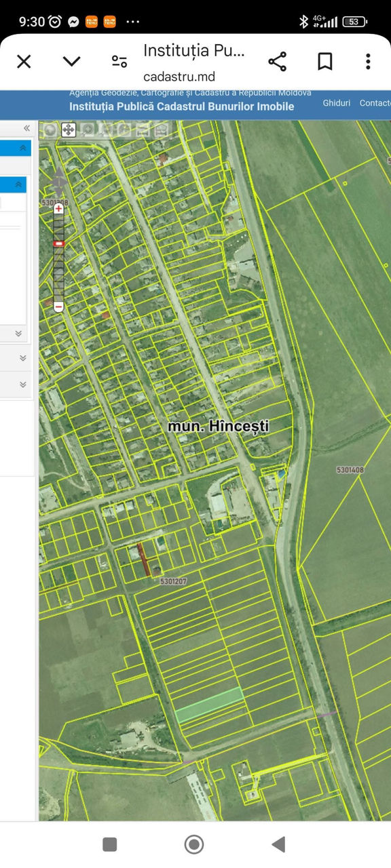Open the browser three-dot menu
The height and width of the screenshot is (868, 391).
pyautogui.click(x=368, y=62)
